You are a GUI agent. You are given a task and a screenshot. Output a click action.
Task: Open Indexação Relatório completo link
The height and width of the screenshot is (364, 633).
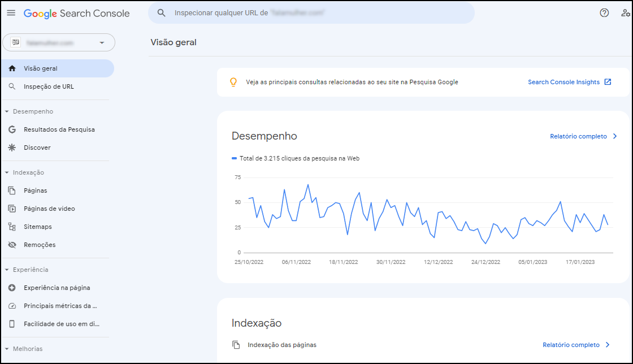pyautogui.click(x=571, y=345)
